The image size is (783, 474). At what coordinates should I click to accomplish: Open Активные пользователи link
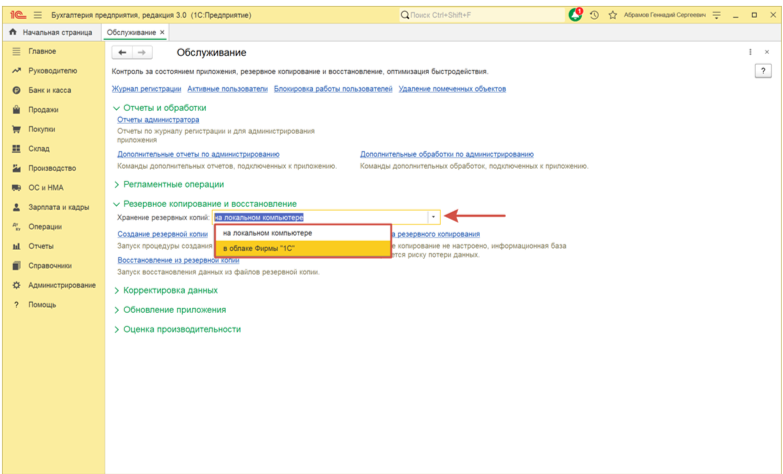[227, 88]
